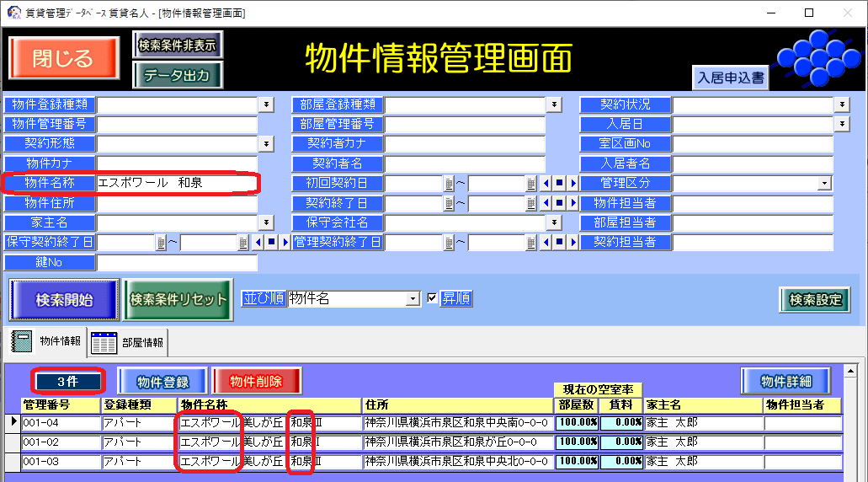The image size is (868, 482).
Task: Click left arrow next to 保守契約終了日 range
Action: (x=258, y=243)
